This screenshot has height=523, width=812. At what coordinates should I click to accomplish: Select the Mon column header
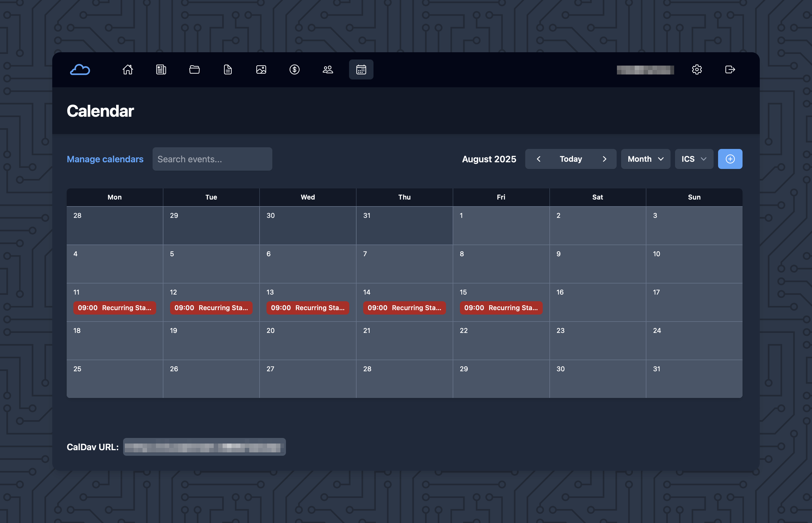114,197
